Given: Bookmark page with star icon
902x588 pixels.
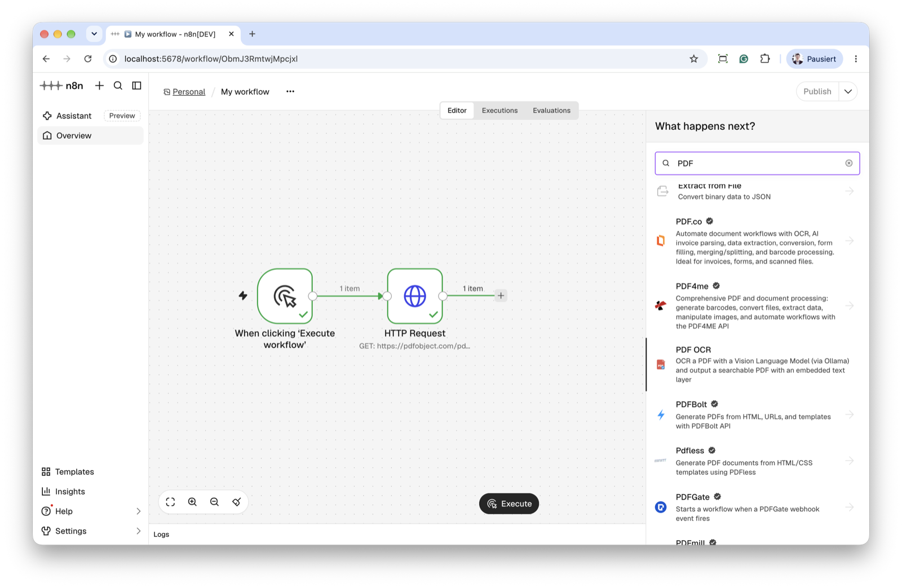Looking at the screenshot, I should point(694,59).
